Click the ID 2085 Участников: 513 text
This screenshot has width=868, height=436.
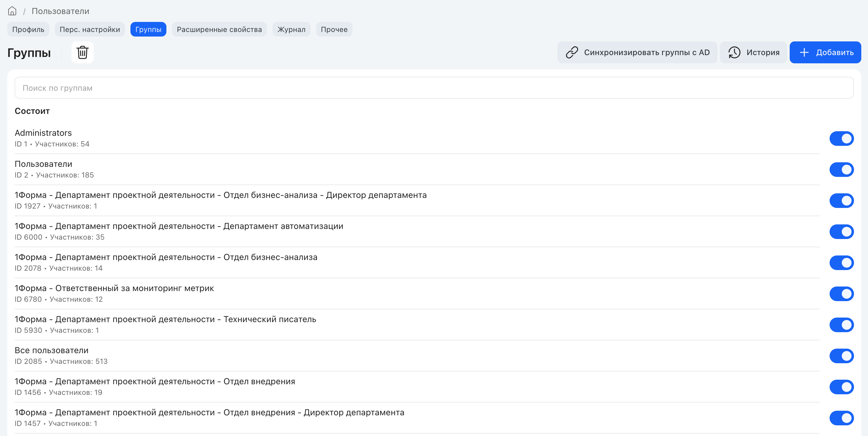point(61,362)
